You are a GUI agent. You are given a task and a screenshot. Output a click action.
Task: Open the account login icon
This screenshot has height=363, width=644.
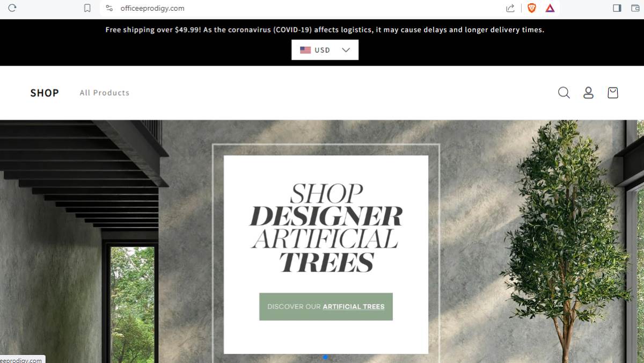point(588,93)
